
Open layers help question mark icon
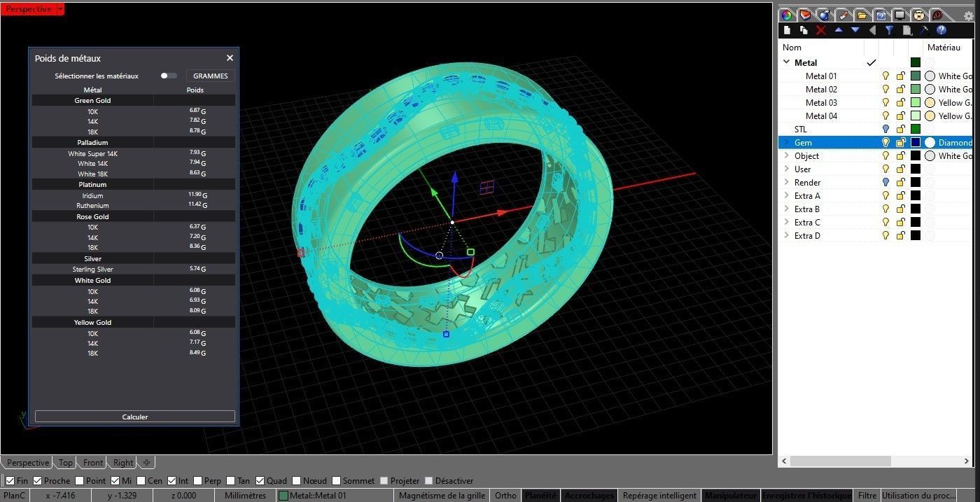[x=941, y=30]
